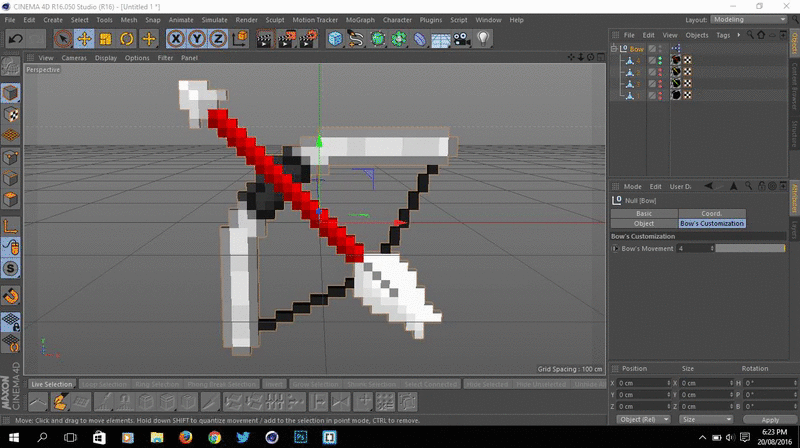Image resolution: width=800 pixels, height=448 pixels.
Task: Toggle X axis lock
Action: pyautogui.click(x=176, y=39)
